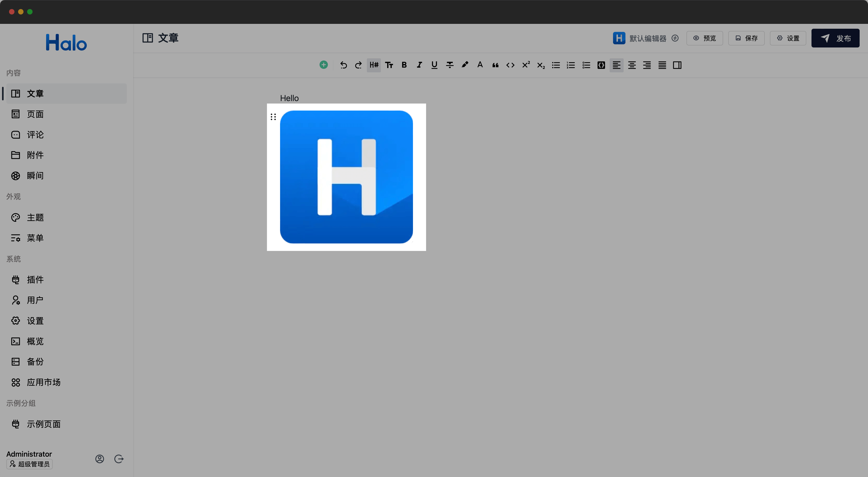Open the H# heading level dropdown
This screenshot has width=868, height=477.
[x=374, y=65]
